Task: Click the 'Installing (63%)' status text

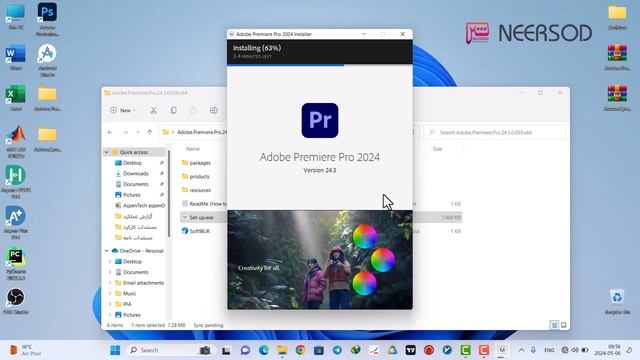Action: point(257,48)
